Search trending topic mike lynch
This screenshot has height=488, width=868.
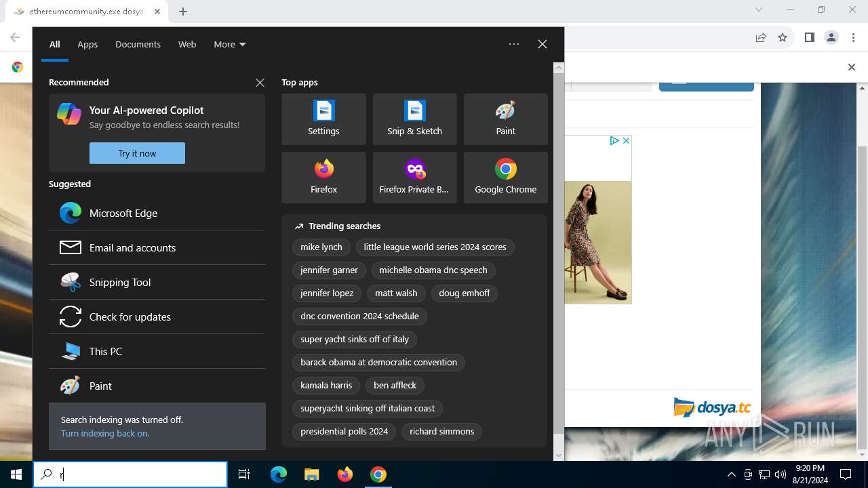(x=321, y=247)
